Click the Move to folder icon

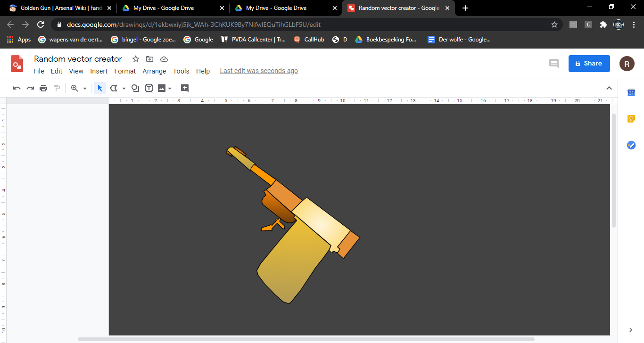pos(150,59)
